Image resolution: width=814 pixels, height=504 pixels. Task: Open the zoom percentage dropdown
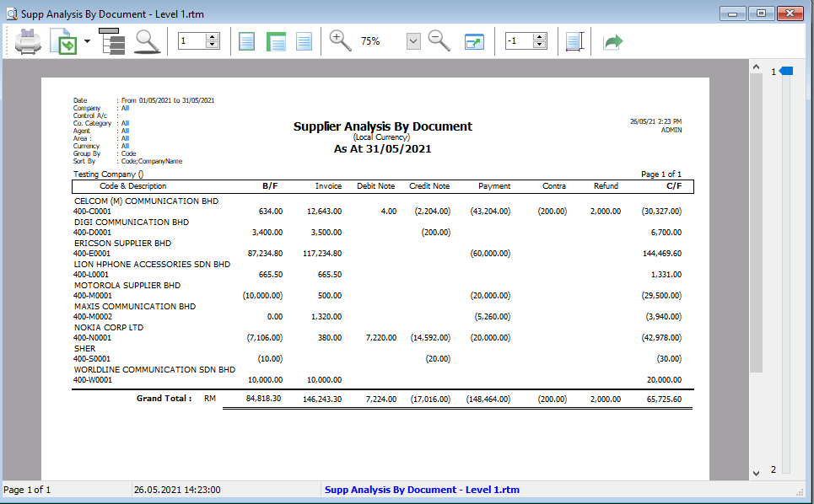(412, 40)
